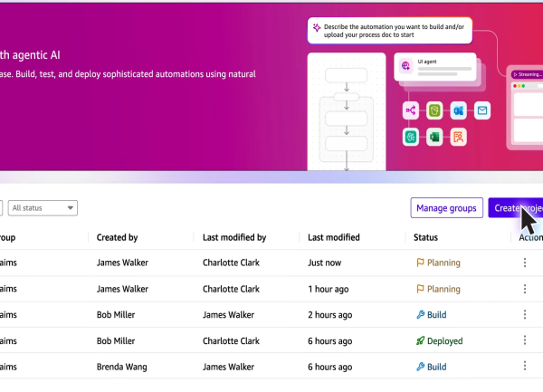The width and height of the screenshot is (543, 392).
Task: Click the UI agent card in the banner
Action: tap(434, 66)
